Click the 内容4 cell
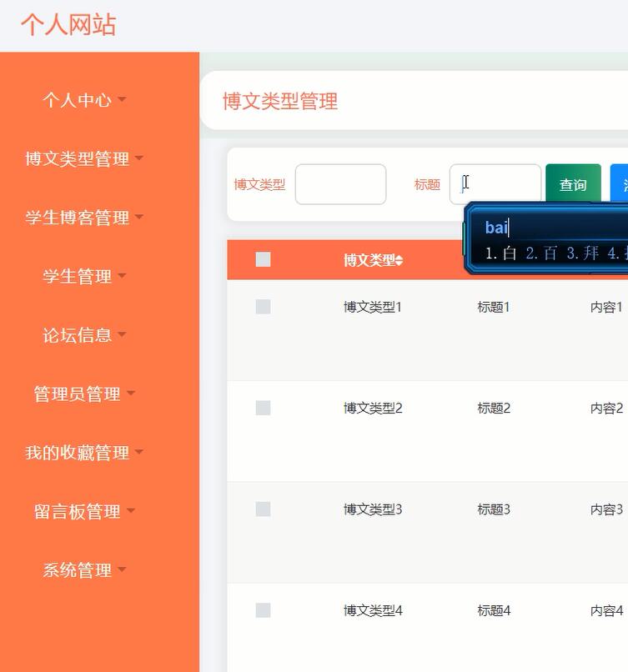This screenshot has width=628, height=672. (x=606, y=610)
